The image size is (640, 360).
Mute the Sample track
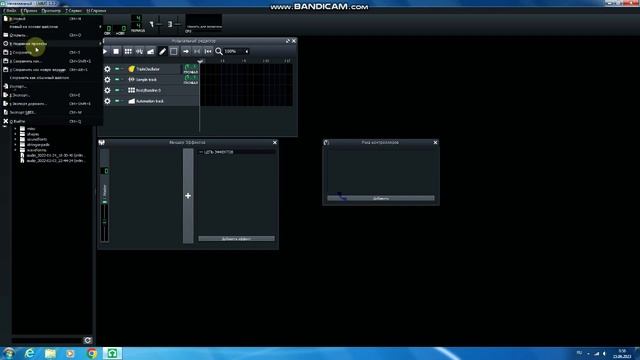(117, 80)
